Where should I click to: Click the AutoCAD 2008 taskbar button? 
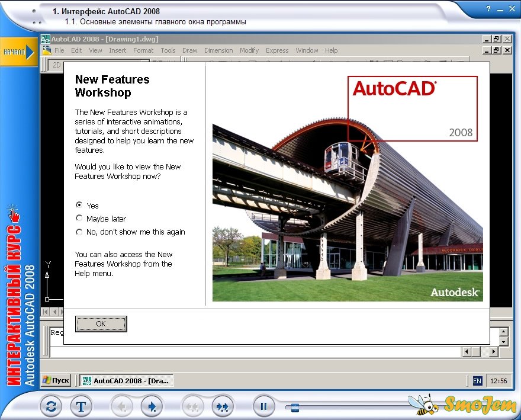click(127, 381)
